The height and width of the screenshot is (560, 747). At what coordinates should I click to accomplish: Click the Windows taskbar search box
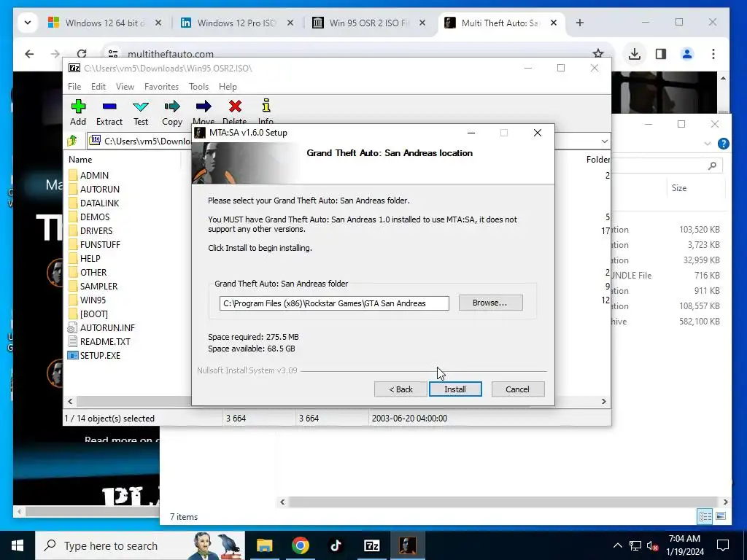pyautogui.click(x=140, y=545)
